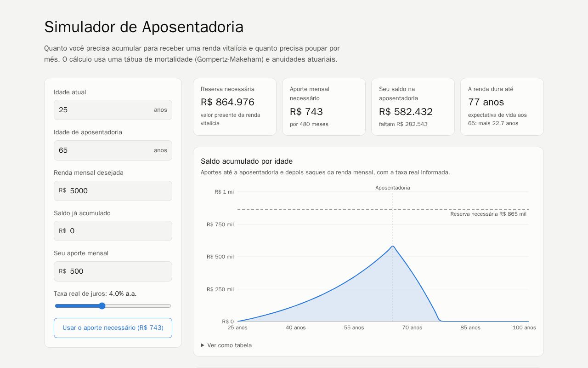Click the Saldo acumulado por idade title
Screen dimensions: 588x368
pyautogui.click(x=247, y=161)
